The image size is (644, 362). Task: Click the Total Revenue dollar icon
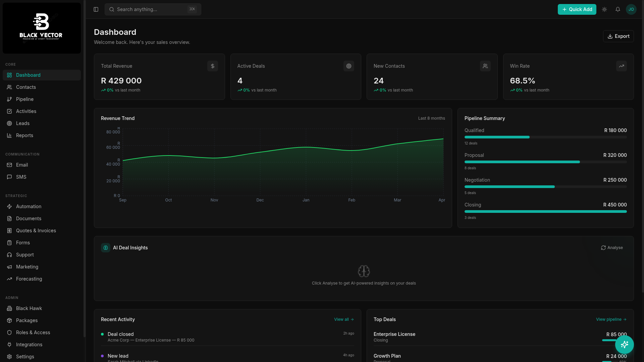(x=213, y=66)
